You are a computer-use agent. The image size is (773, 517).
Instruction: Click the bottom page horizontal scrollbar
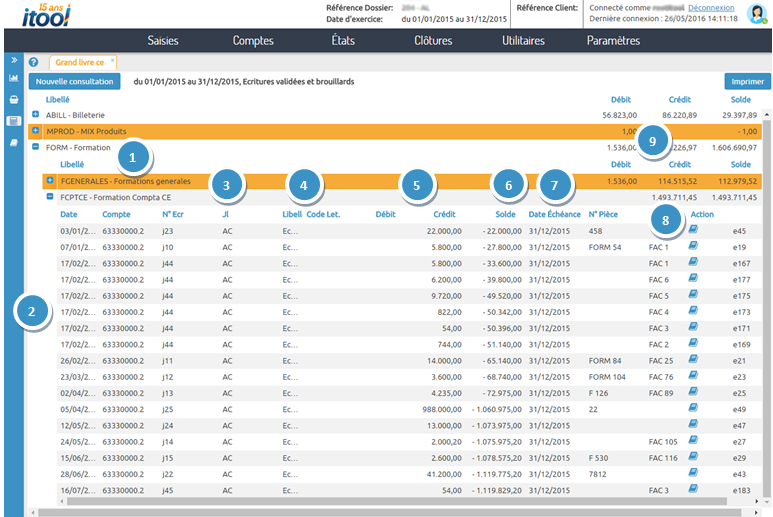coord(389,513)
